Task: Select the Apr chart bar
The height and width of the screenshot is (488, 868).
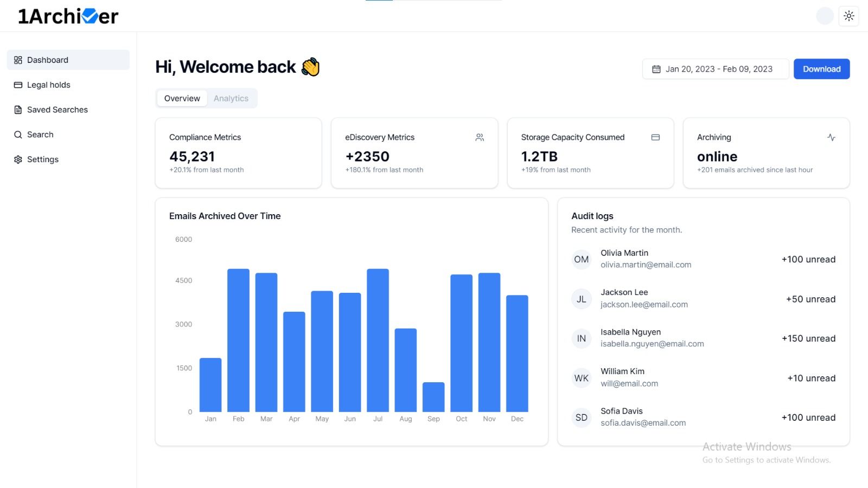Action: pos(294,362)
